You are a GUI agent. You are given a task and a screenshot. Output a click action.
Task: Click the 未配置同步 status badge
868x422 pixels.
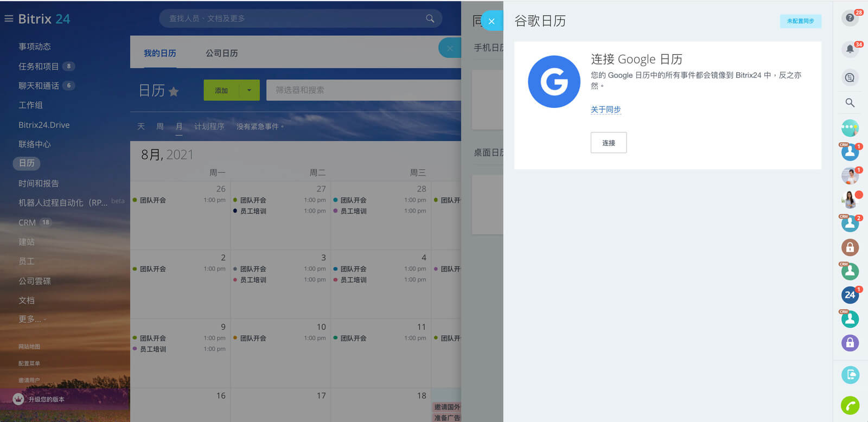point(801,21)
